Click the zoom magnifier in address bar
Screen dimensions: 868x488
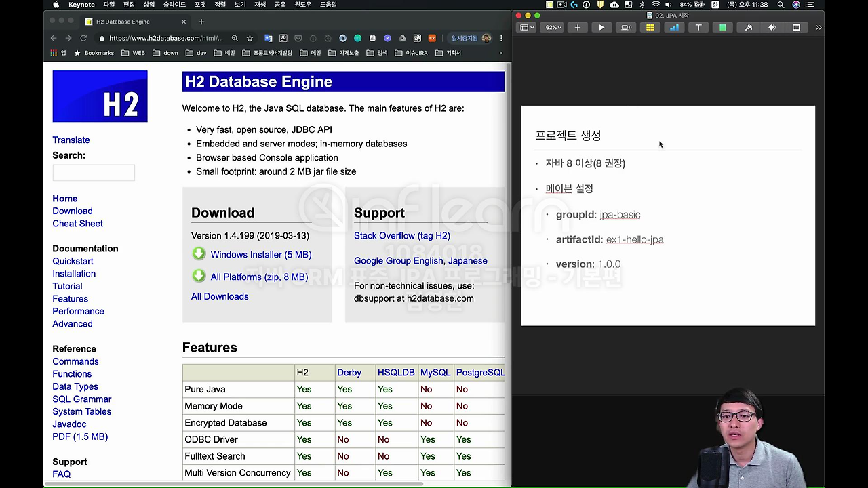235,38
